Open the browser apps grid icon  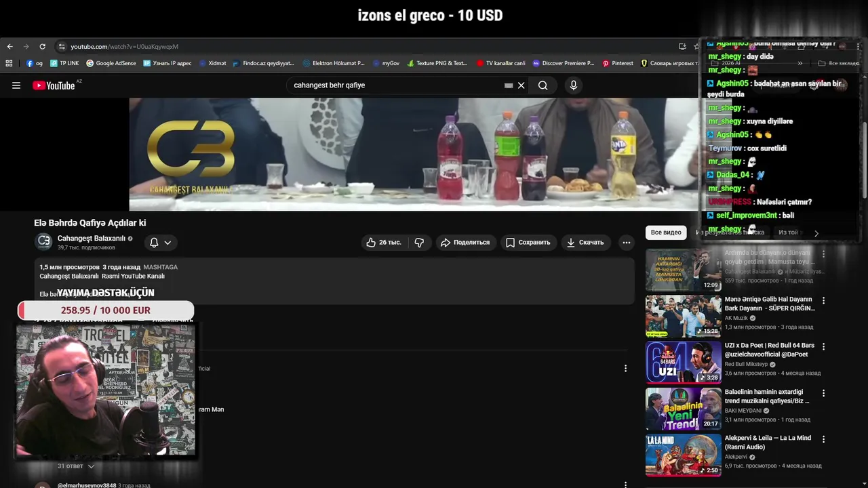point(9,63)
